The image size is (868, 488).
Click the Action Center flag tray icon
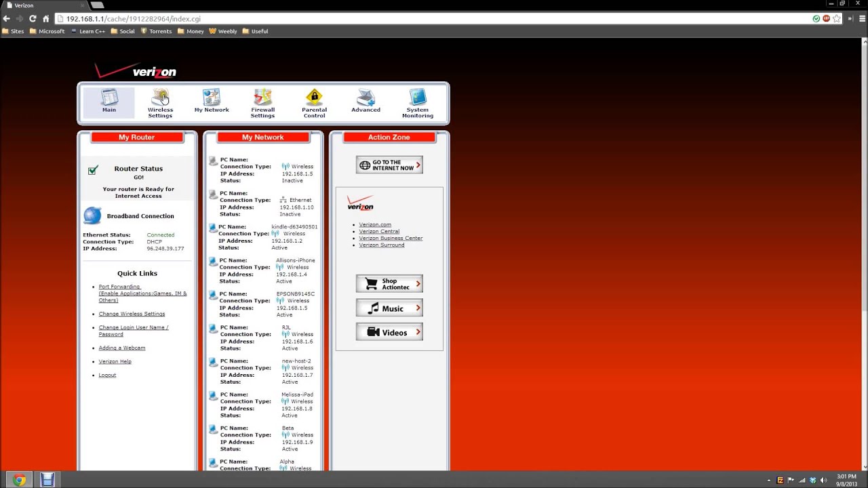pyautogui.click(x=791, y=481)
